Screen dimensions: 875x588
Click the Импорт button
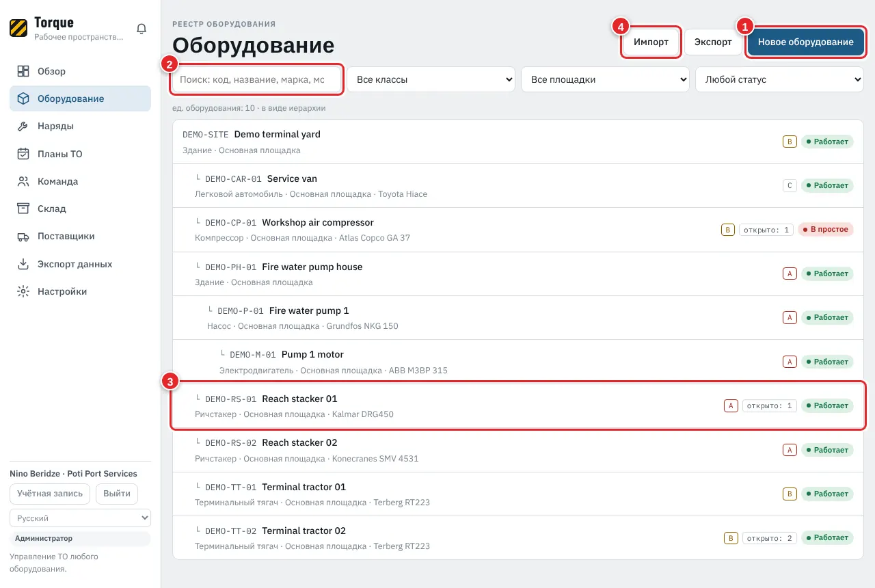click(x=651, y=42)
